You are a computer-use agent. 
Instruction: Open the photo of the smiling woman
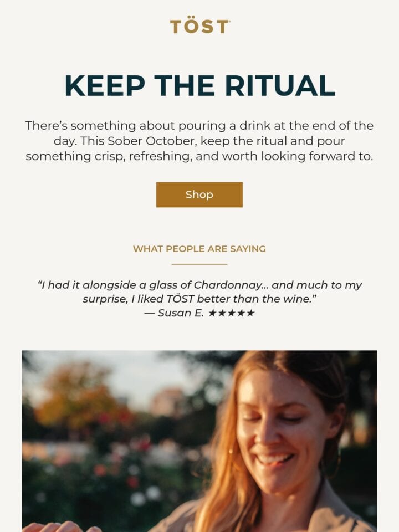(199, 441)
